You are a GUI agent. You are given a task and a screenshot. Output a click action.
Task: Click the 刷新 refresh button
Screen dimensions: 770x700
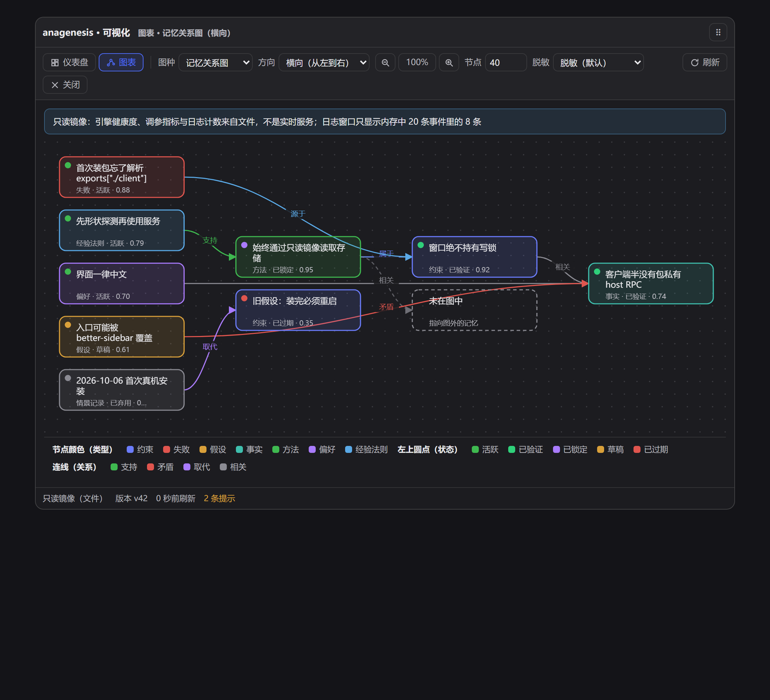(x=705, y=63)
